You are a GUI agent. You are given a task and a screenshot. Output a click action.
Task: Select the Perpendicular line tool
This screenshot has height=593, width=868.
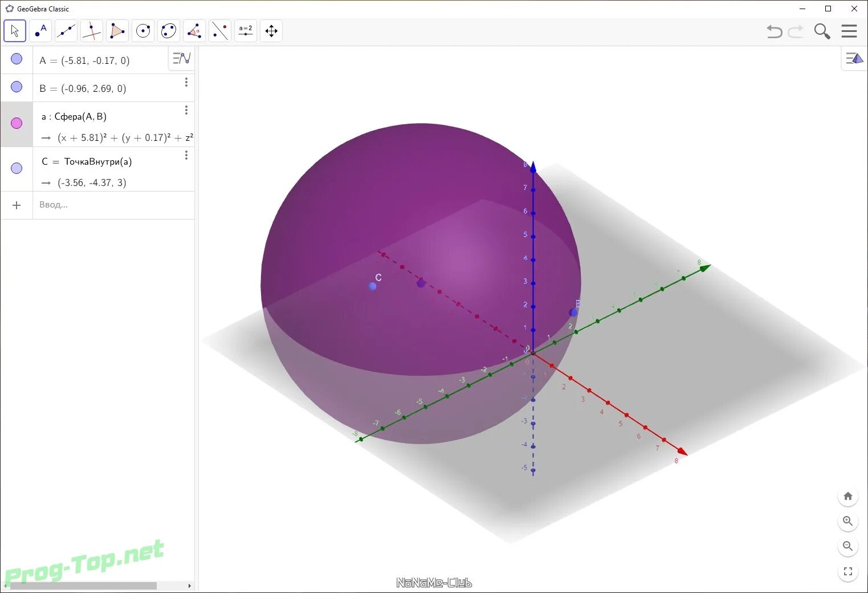pos(92,31)
